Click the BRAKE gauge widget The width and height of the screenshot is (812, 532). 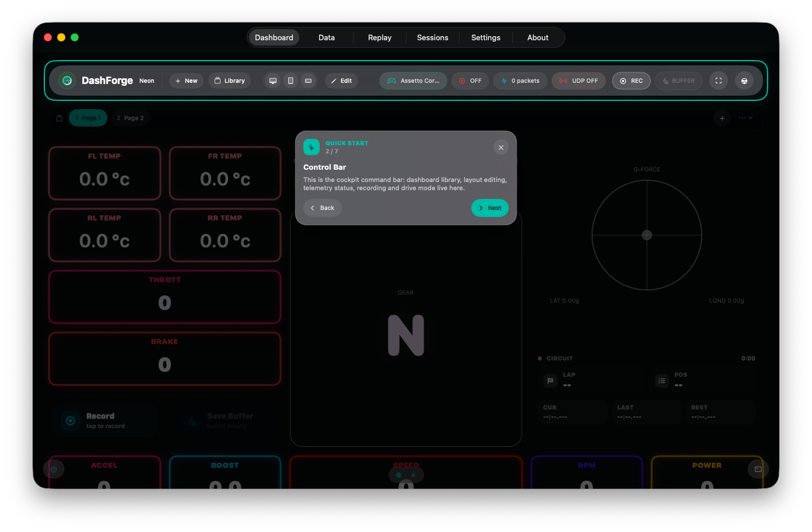click(x=164, y=359)
